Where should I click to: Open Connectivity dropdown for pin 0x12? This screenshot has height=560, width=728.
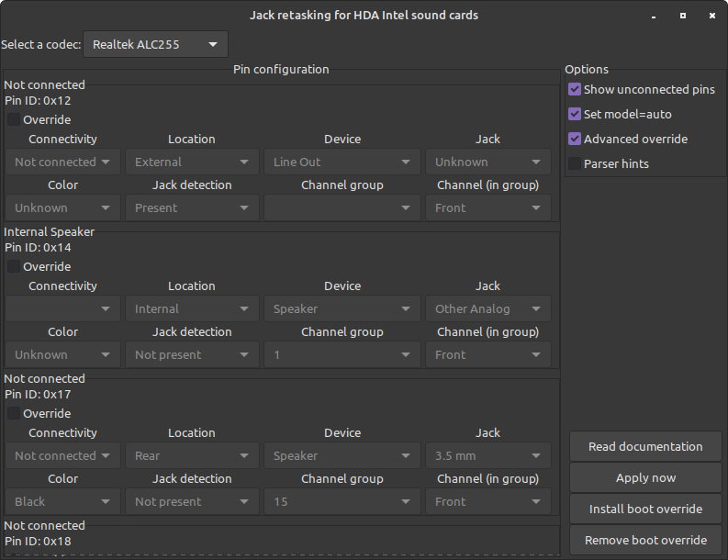coord(62,162)
